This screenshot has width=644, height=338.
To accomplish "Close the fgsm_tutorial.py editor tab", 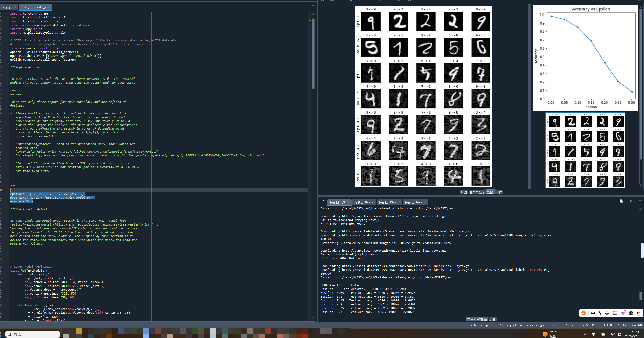I will pyautogui.click(x=49, y=7).
